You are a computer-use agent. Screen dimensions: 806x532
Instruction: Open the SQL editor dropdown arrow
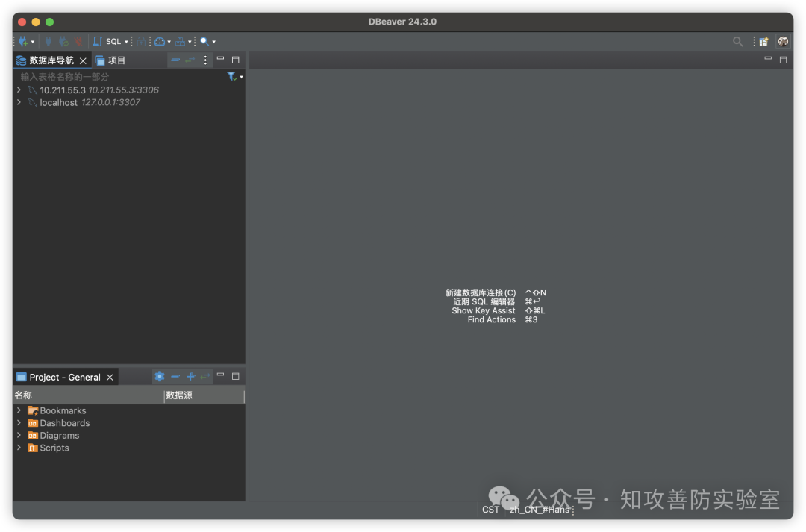tap(126, 42)
